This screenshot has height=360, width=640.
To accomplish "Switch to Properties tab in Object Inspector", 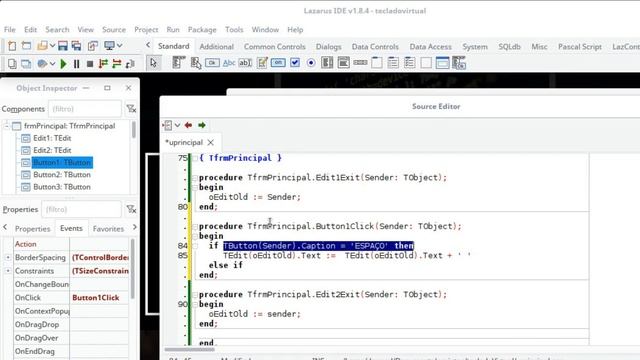I will (32, 229).
